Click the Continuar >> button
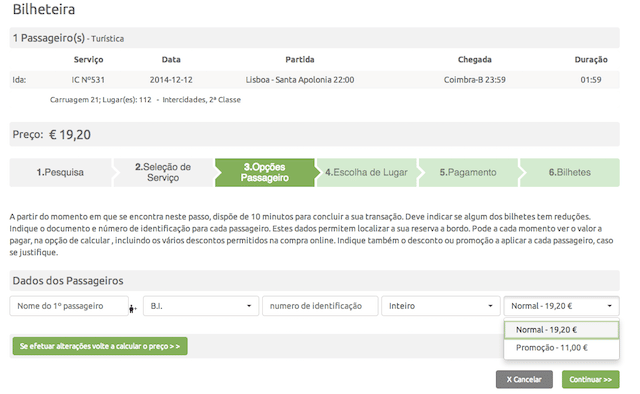Image resolution: width=640 pixels, height=394 pixels. [591, 380]
